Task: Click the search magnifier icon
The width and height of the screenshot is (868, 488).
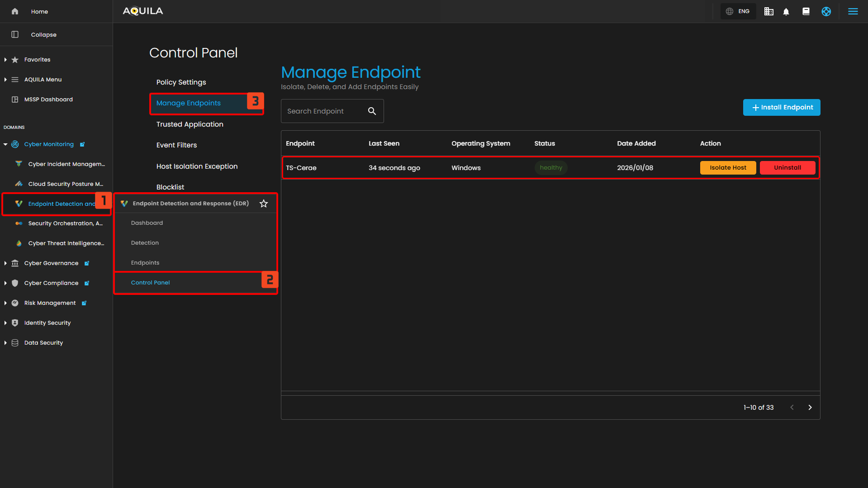Action: (372, 111)
